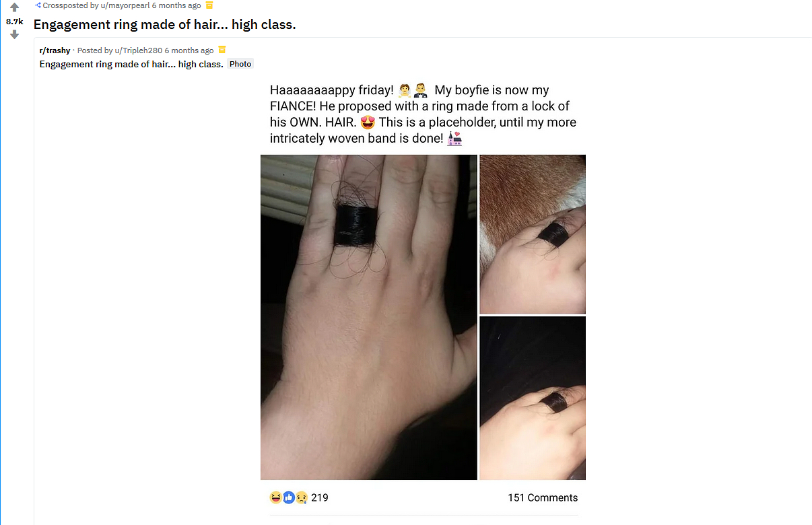This screenshot has width=812, height=525.
Task: Click the yellow archived icon beside u/Tripleh280
Action: coord(222,50)
